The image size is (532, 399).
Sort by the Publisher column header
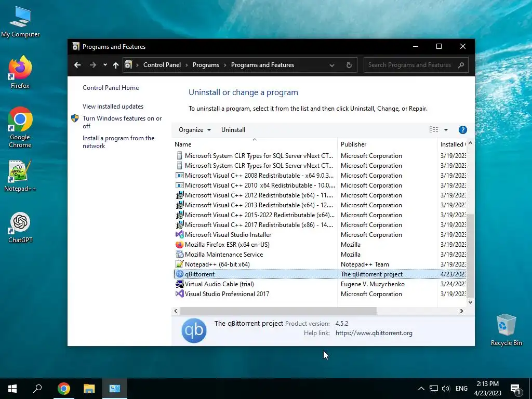tap(387, 144)
